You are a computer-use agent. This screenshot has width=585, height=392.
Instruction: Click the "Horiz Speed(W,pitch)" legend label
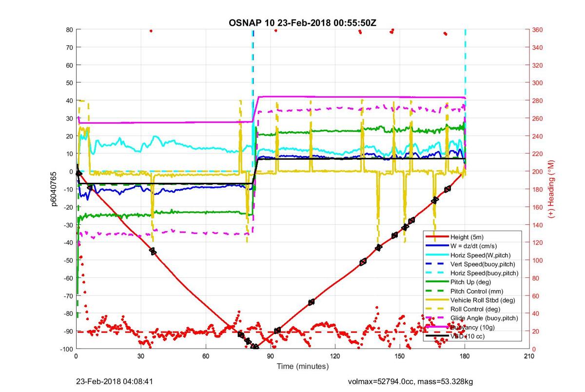point(481,255)
